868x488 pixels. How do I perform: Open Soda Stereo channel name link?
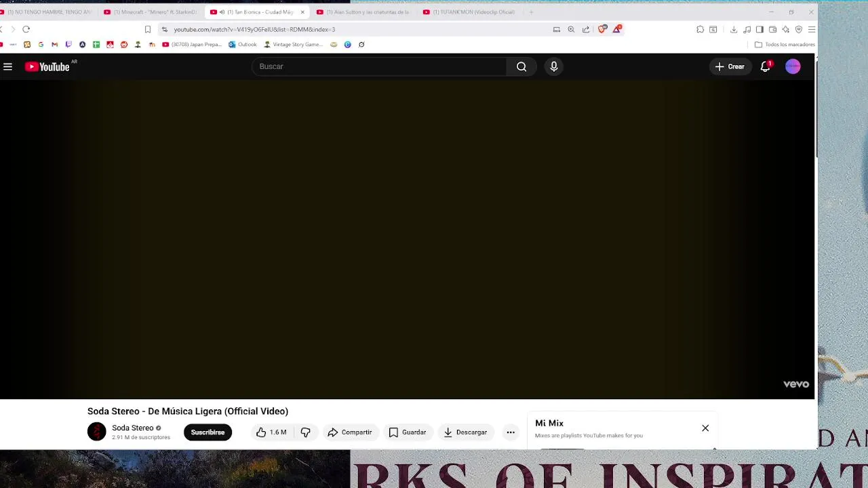click(x=133, y=428)
